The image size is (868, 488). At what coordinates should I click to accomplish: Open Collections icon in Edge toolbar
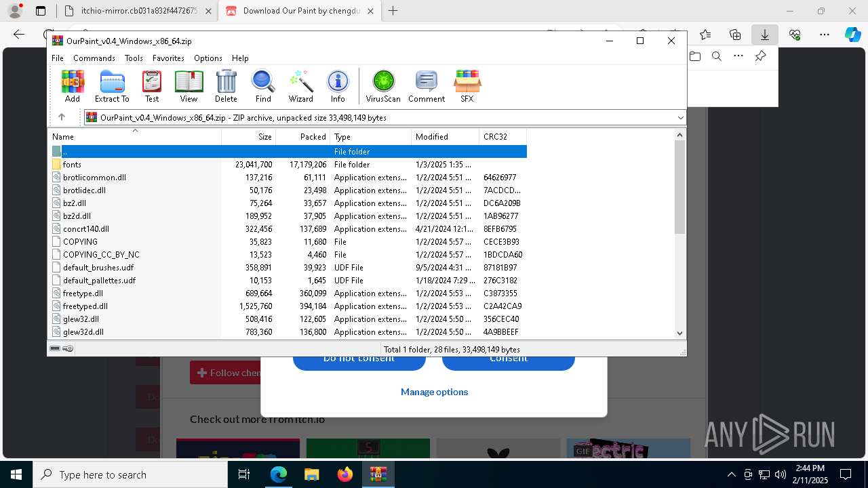735,35
